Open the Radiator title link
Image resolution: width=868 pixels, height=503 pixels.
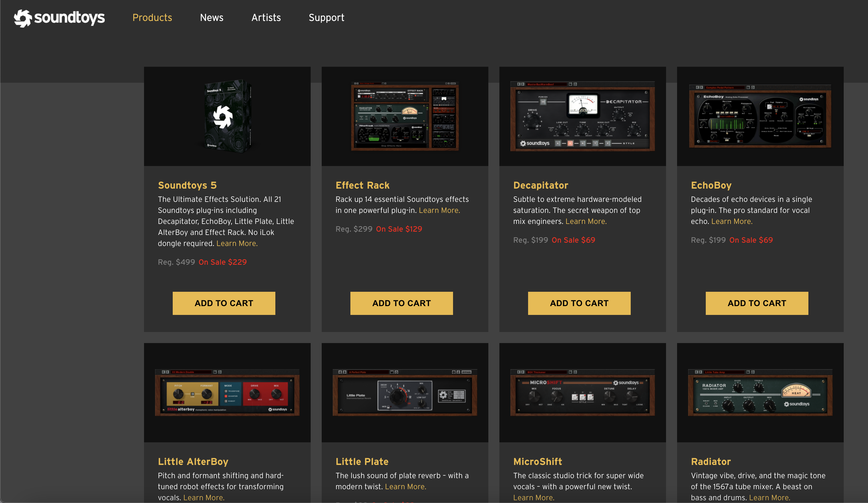[x=710, y=461]
